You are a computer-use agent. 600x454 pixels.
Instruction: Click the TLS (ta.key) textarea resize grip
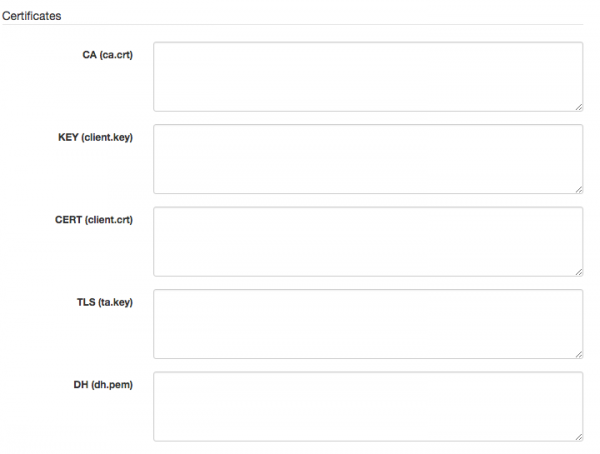click(x=579, y=354)
